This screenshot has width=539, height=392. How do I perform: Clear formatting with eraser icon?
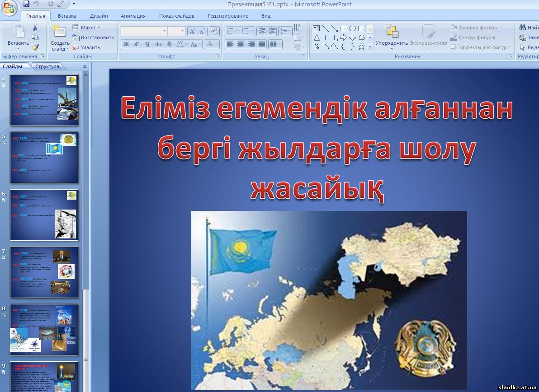[214, 31]
